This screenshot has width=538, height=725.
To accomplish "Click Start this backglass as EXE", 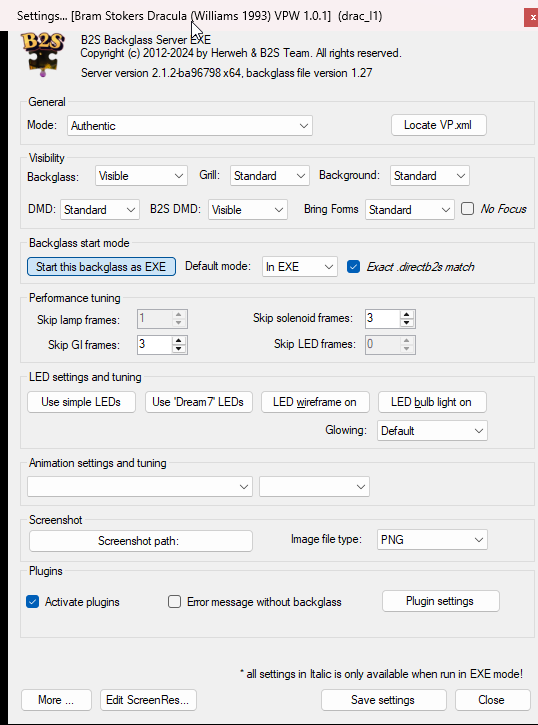I will click(101, 267).
